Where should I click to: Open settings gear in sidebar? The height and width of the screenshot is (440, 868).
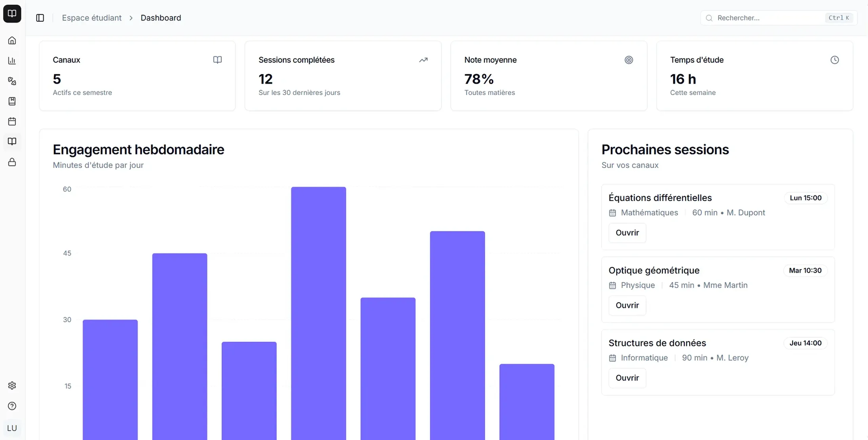pyautogui.click(x=12, y=385)
